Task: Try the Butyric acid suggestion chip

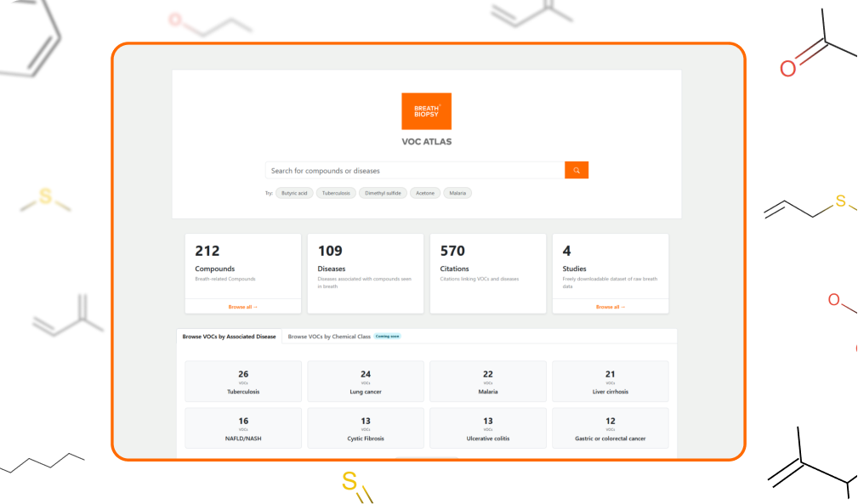Action: tap(294, 193)
